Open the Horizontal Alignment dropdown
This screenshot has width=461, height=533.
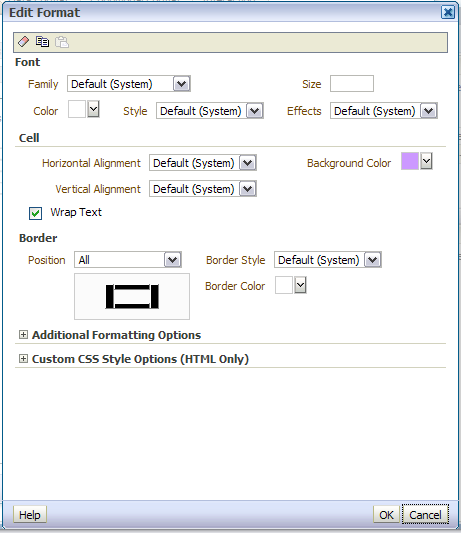(203, 163)
